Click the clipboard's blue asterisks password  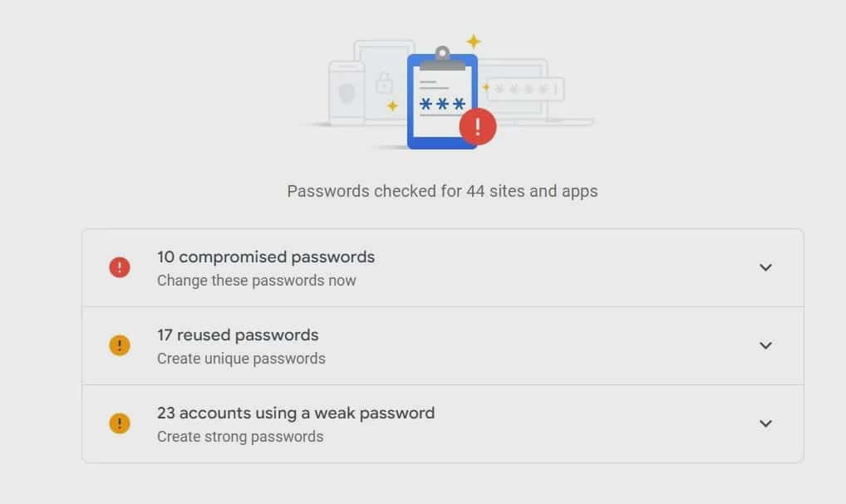(x=442, y=104)
